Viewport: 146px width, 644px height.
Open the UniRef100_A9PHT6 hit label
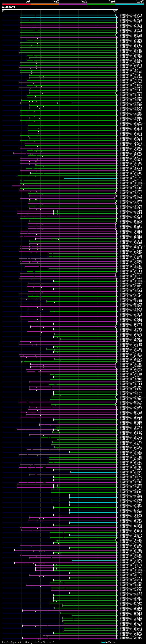click(x=131, y=30)
